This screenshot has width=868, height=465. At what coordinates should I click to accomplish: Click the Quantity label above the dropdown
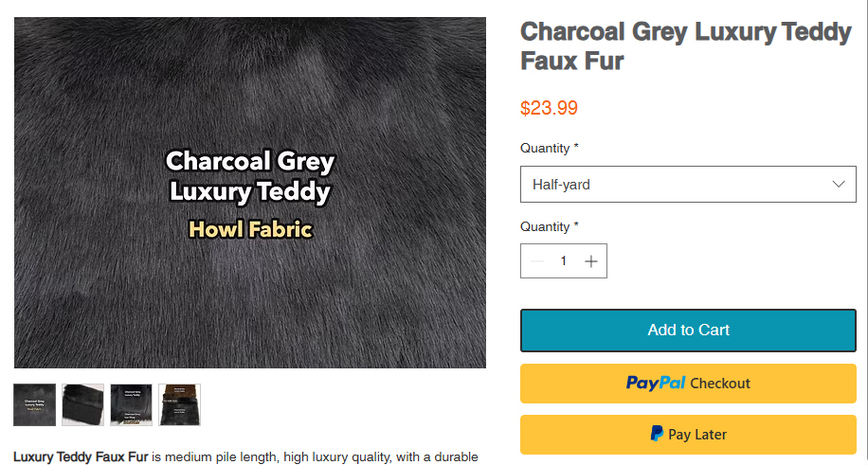tap(549, 148)
